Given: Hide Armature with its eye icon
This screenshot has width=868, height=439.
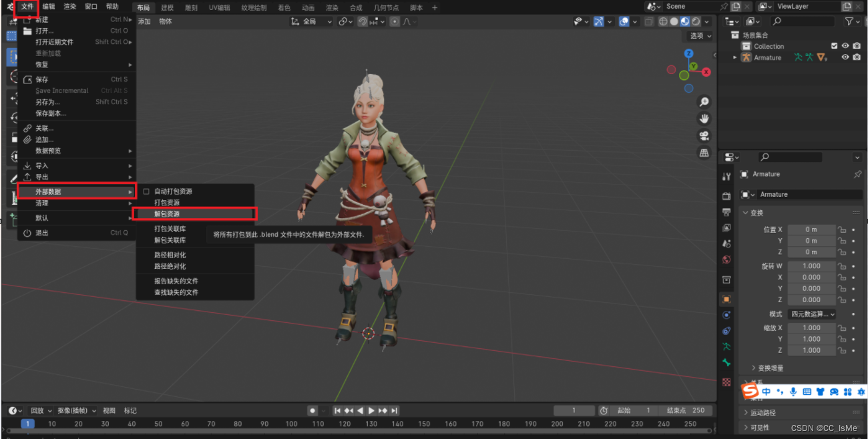Looking at the screenshot, I should (845, 57).
